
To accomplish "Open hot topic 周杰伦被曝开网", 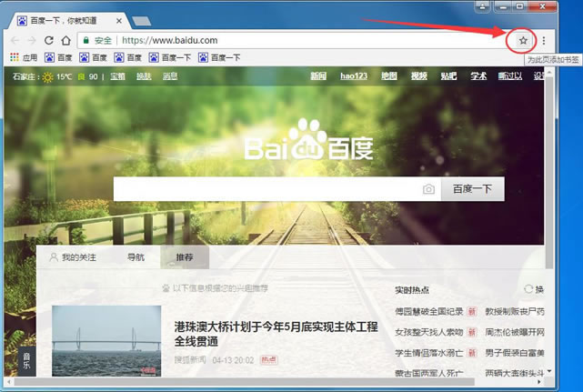I will [515, 332].
